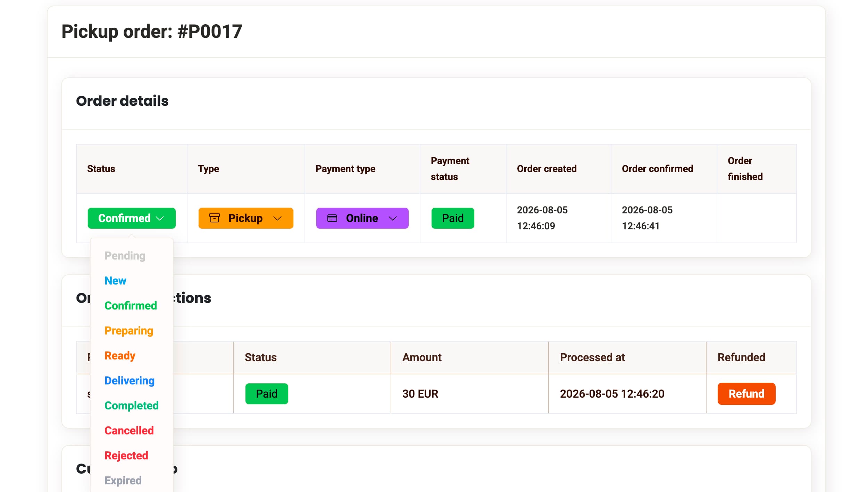
Task: Click the chevron on the Pickup badge
Action: pos(277,219)
